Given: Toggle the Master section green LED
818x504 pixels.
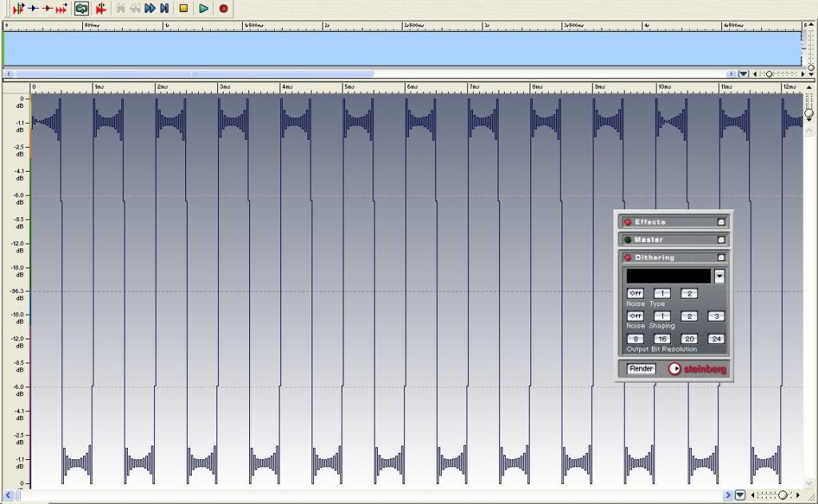Looking at the screenshot, I should pos(627,240).
